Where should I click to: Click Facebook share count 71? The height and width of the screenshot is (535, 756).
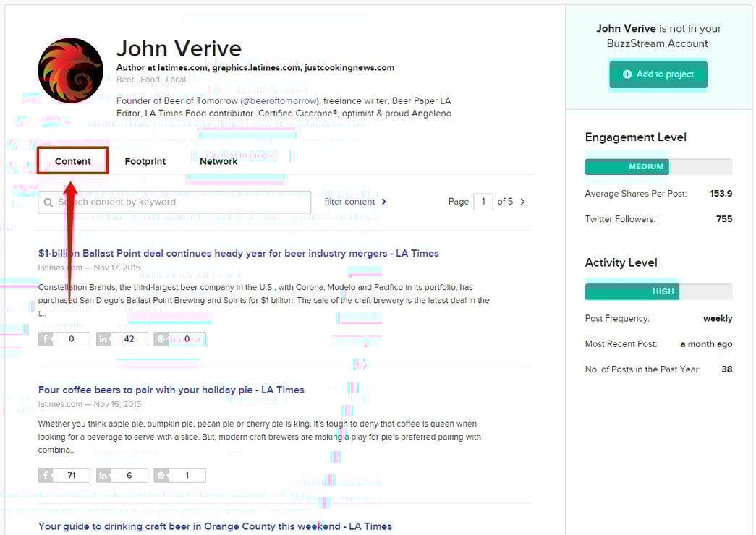pyautogui.click(x=64, y=475)
